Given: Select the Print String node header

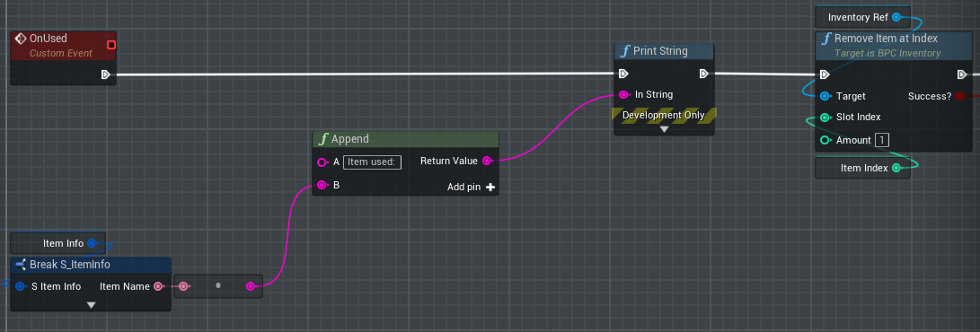Looking at the screenshot, I should (665, 51).
